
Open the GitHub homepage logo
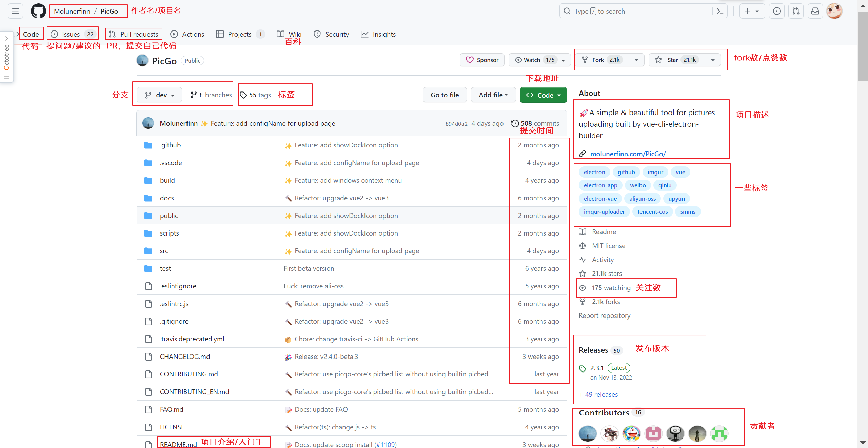[38, 11]
